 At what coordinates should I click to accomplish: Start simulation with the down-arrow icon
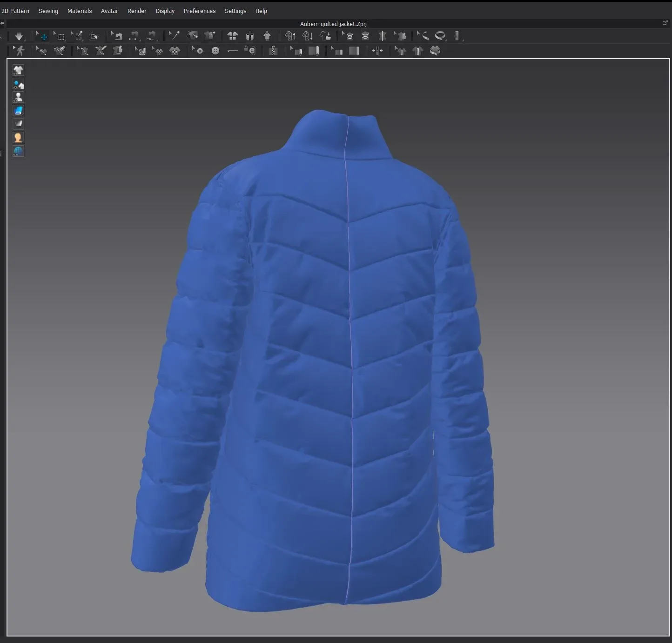click(19, 36)
